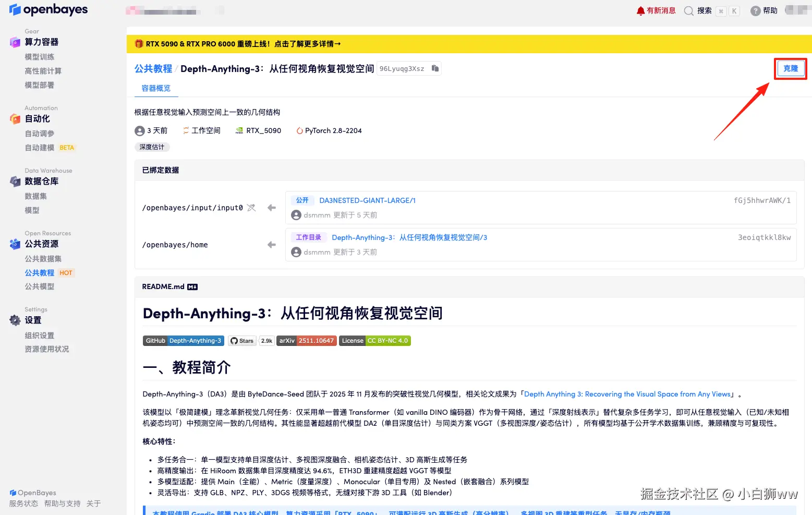Click the dsmmm avatar under 工作目录 entry

point(296,252)
